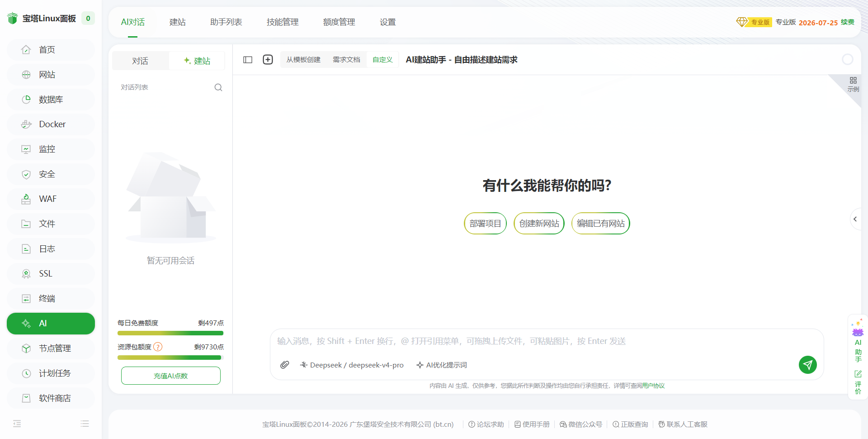The height and width of the screenshot is (439, 868).
Task: Open the 正版查询 license check link
Action: click(x=630, y=424)
